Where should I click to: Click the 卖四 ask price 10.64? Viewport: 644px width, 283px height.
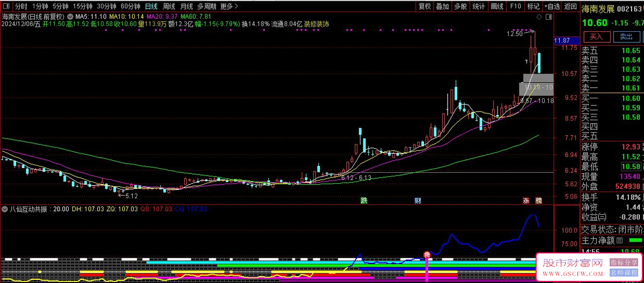pyautogui.click(x=631, y=60)
